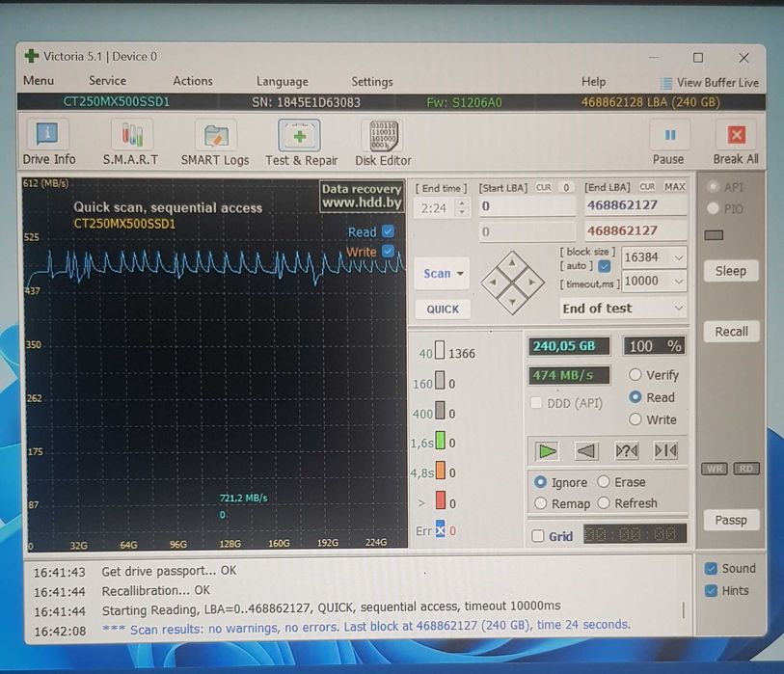Open the Service menu
784x674 pixels.
(107, 80)
